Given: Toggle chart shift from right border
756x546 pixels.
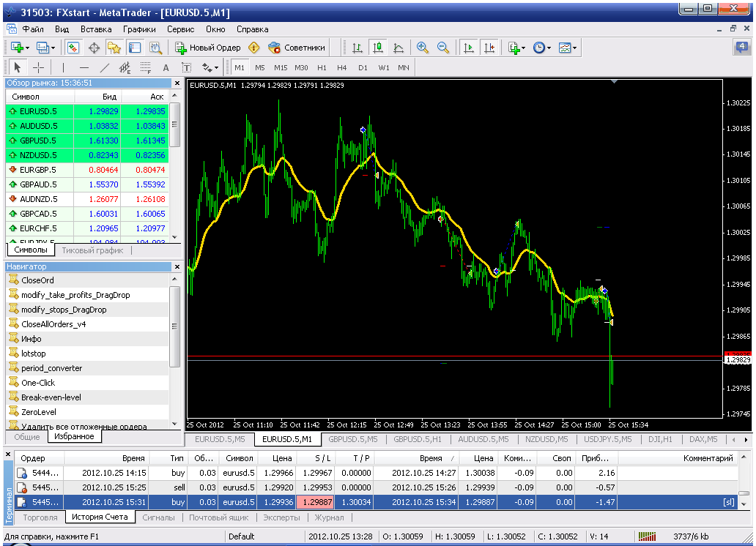Looking at the screenshot, I should (x=489, y=48).
